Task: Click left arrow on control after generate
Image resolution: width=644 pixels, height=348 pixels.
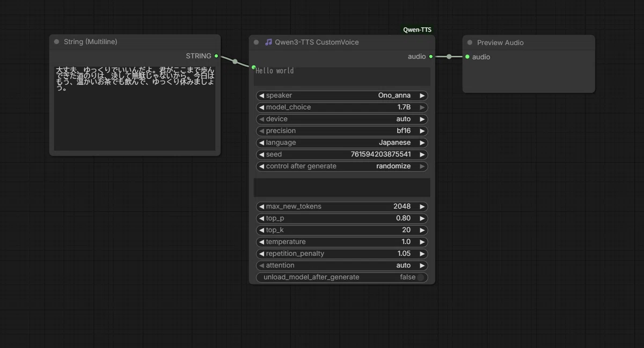Action: click(261, 166)
